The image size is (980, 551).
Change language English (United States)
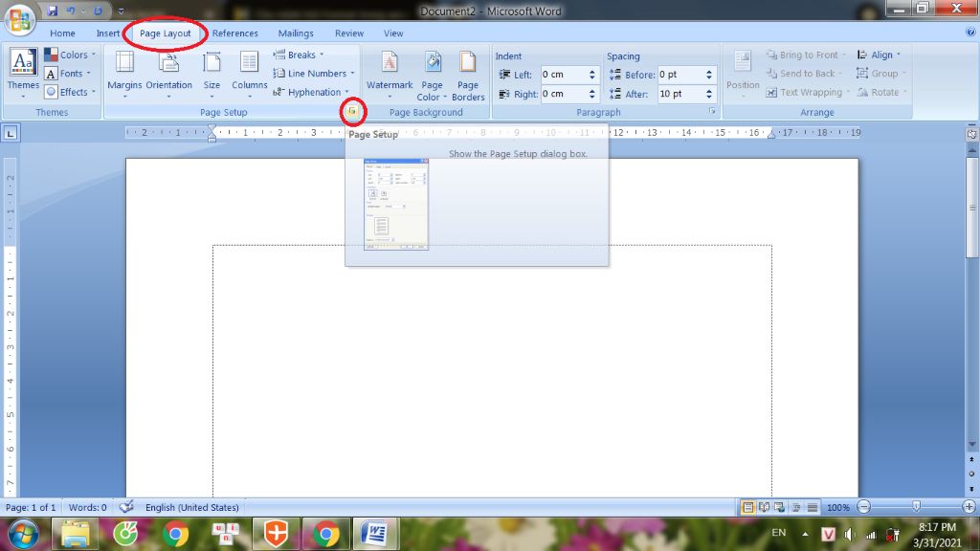pos(191,507)
